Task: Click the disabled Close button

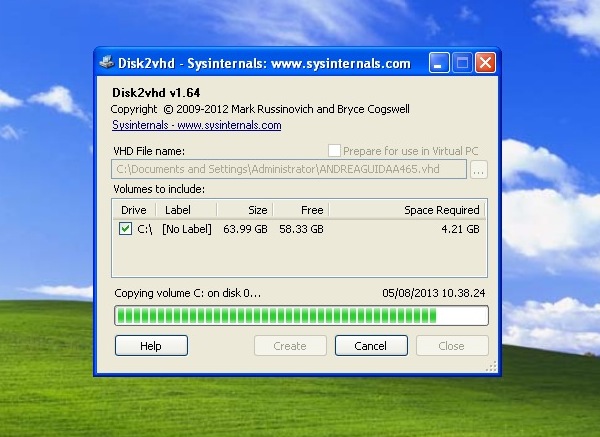Action: (452, 346)
